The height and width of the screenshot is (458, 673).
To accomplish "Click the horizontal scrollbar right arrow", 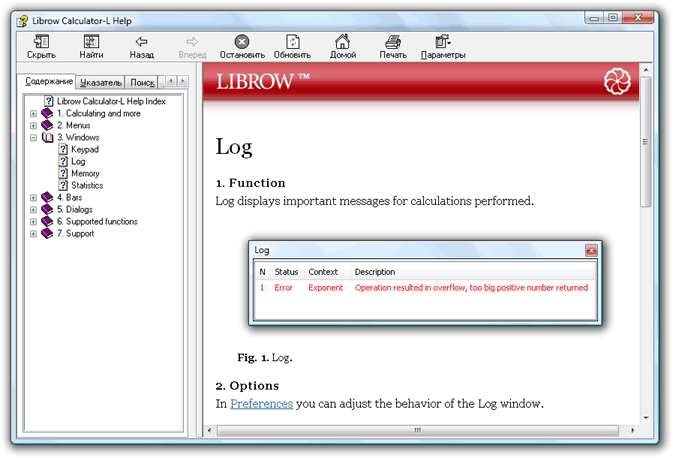I will point(632,430).
